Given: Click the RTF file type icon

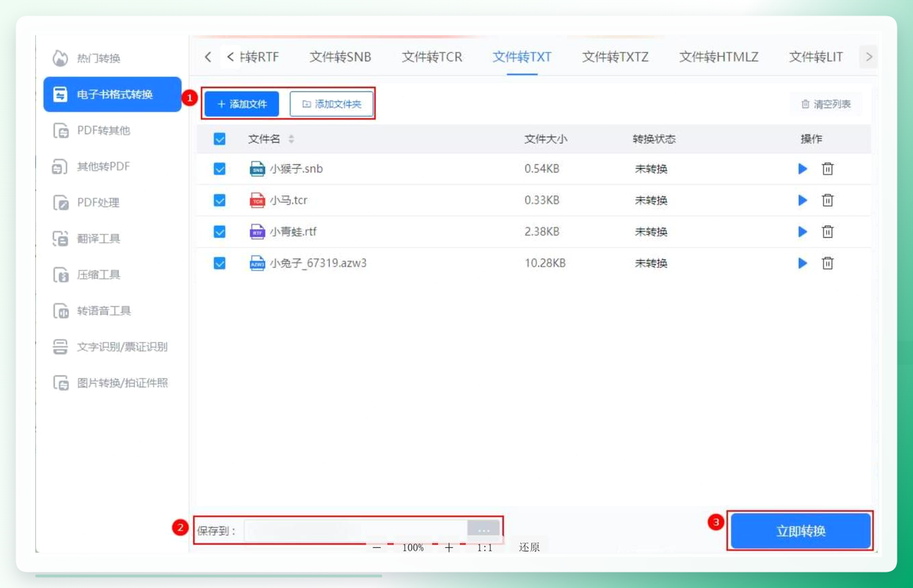Looking at the screenshot, I should pyautogui.click(x=257, y=231).
